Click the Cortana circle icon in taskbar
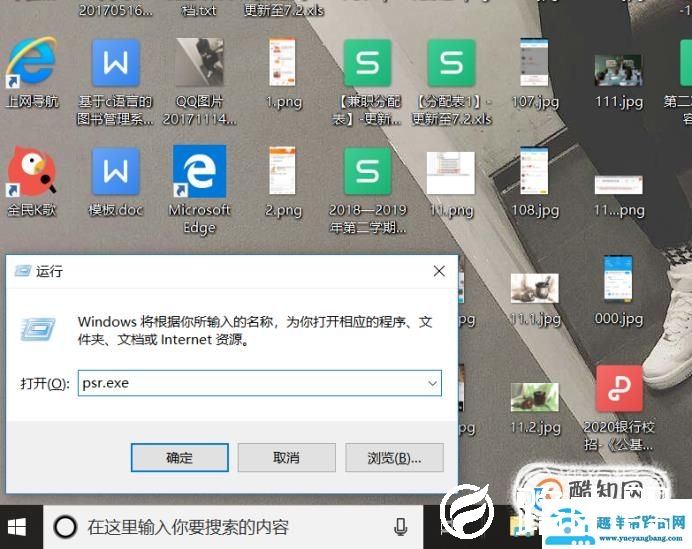Image resolution: width=692 pixels, height=549 pixels. tap(65, 527)
